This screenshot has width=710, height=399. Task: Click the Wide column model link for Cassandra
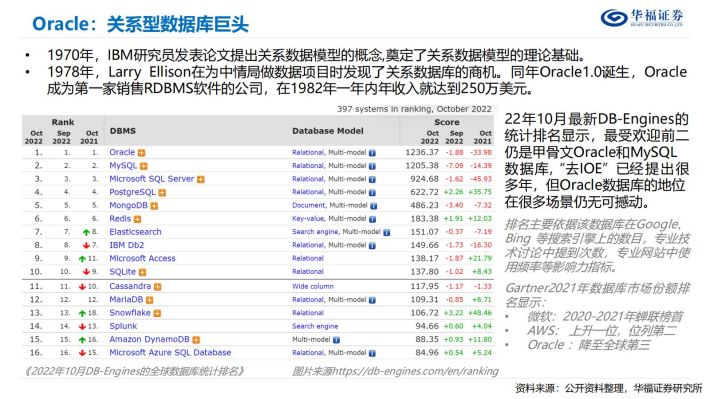[x=313, y=287]
